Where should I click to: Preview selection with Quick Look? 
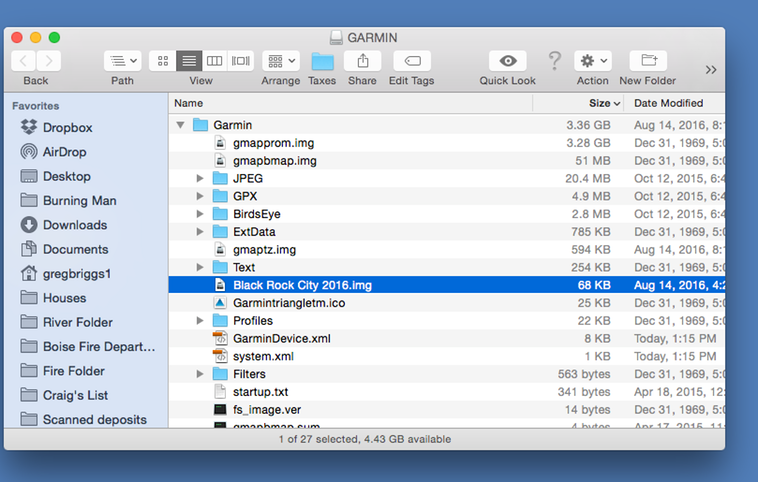point(508,61)
